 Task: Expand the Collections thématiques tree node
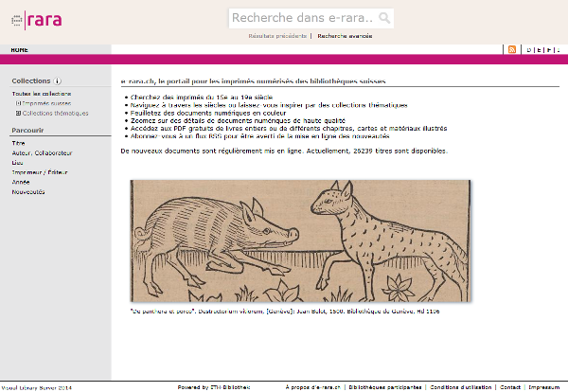tap(18, 113)
